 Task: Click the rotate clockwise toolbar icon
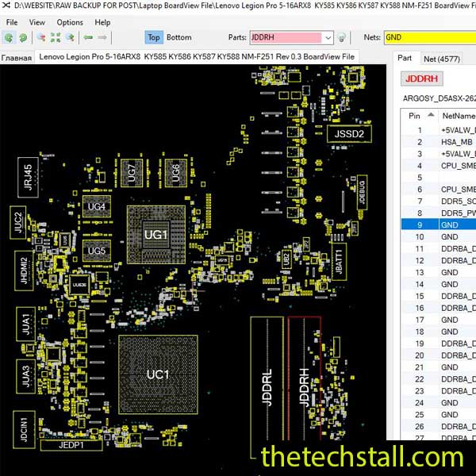[23, 37]
